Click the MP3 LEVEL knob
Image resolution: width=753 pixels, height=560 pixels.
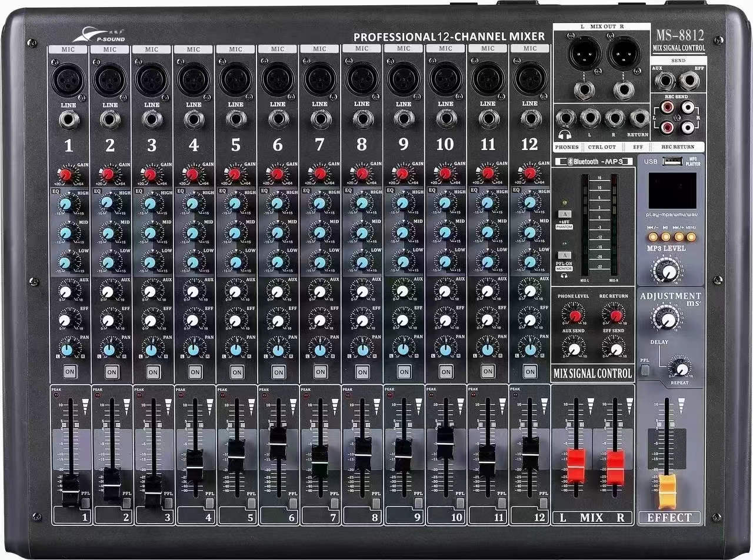click(666, 271)
